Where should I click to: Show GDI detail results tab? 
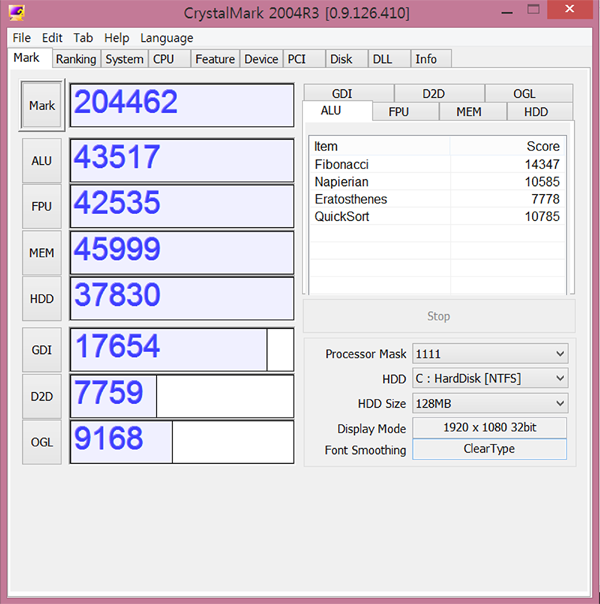tap(349, 93)
